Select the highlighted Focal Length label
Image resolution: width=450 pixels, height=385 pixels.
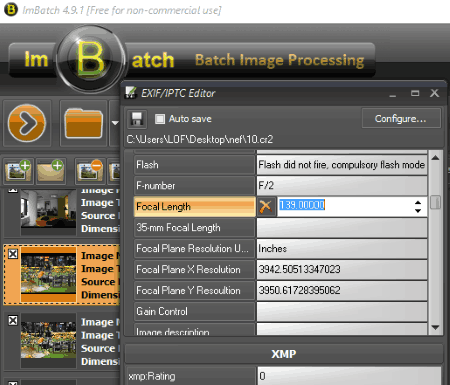pyautogui.click(x=195, y=207)
